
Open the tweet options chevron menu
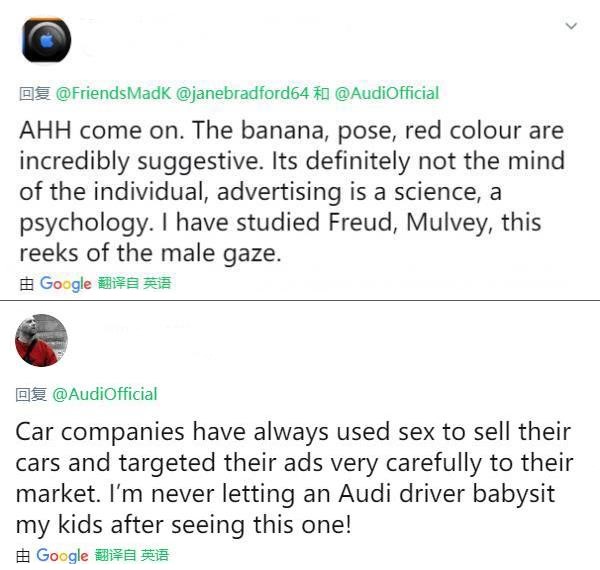pyautogui.click(x=571, y=26)
